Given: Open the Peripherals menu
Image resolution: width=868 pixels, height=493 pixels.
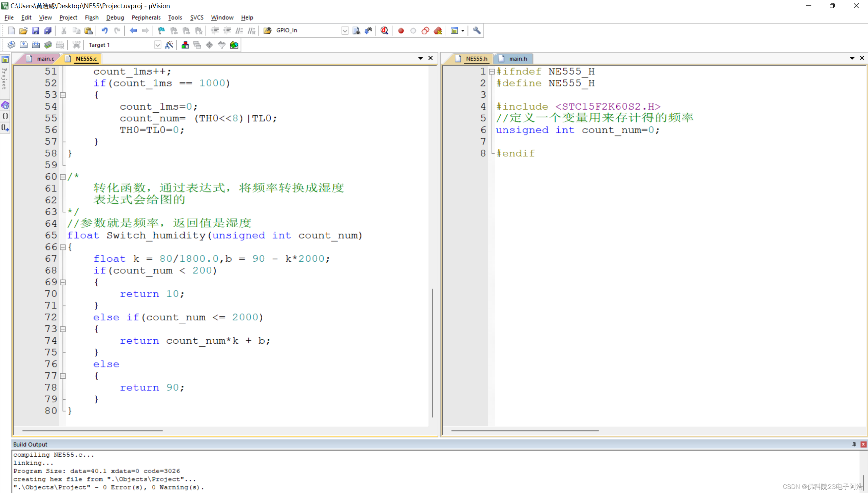Looking at the screenshot, I should 146,18.
